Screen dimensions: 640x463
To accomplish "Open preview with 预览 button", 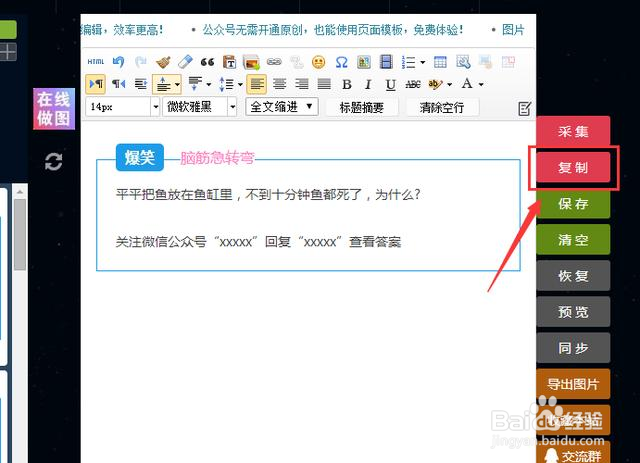I will 573,312.
